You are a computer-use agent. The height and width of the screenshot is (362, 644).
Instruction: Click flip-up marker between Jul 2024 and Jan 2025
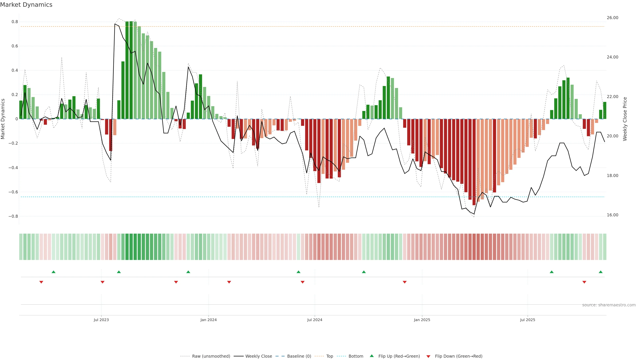coord(364,272)
